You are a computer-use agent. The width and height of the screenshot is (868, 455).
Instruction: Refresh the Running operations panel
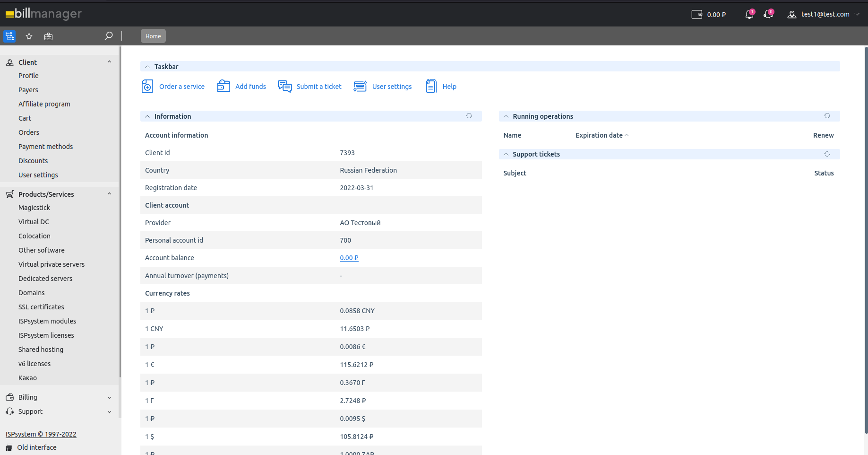827,116
